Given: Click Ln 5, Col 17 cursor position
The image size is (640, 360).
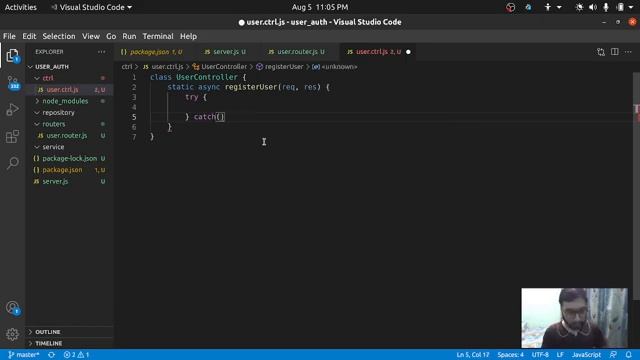Looking at the screenshot, I should 472,355.
